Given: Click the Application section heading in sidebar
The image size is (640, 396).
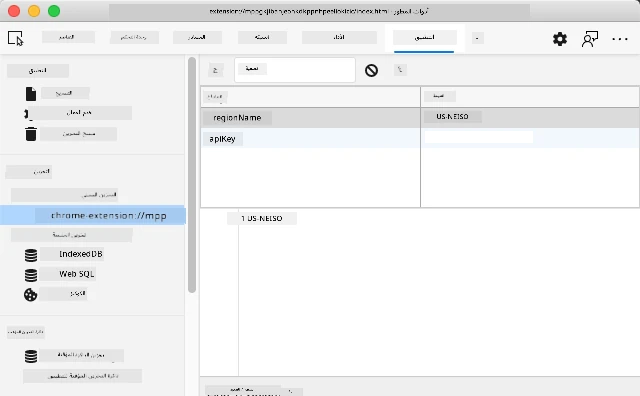Looking at the screenshot, I should tap(38, 71).
